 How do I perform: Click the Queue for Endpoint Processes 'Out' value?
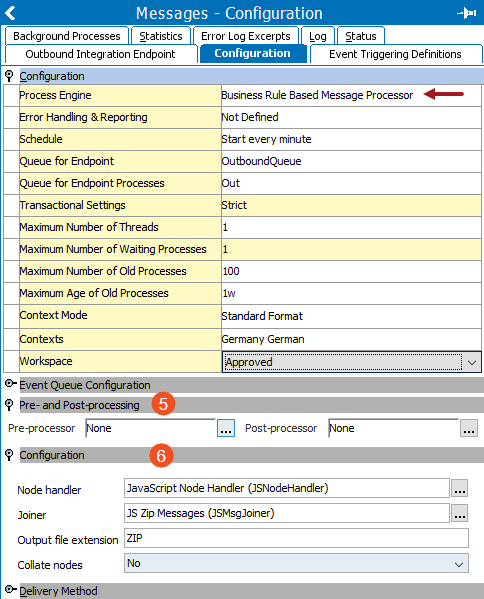pyautogui.click(x=231, y=183)
